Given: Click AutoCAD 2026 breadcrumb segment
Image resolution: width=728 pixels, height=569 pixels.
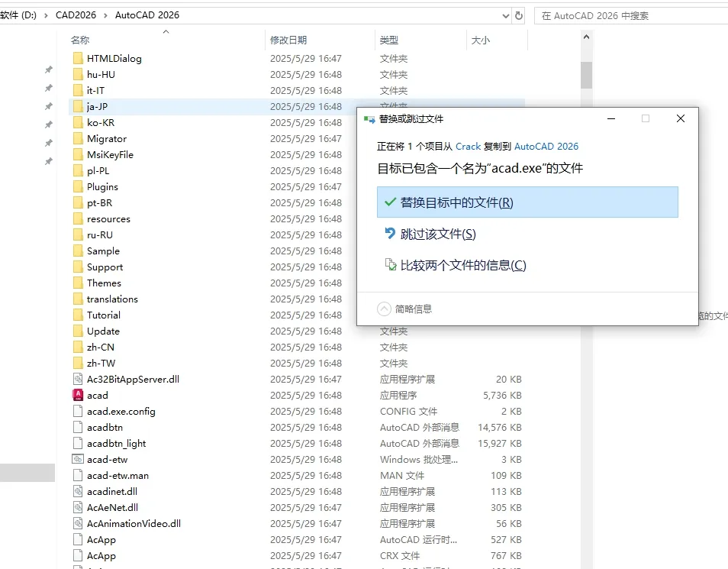Looking at the screenshot, I should [147, 15].
